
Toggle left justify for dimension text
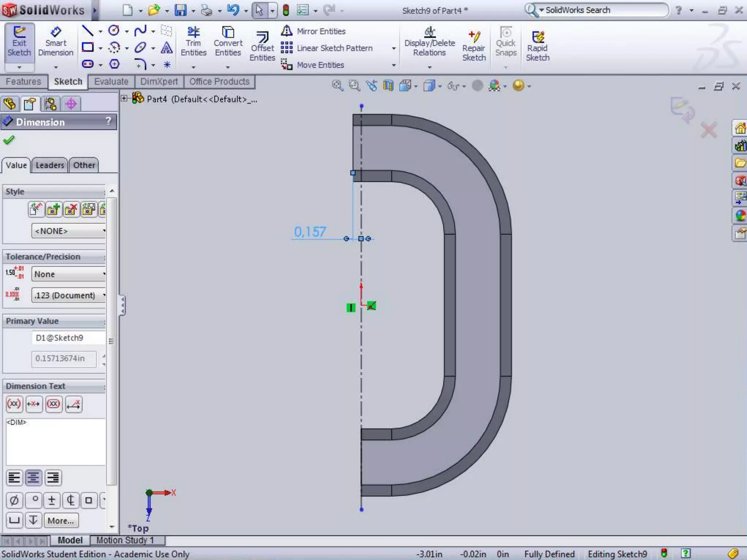point(15,478)
